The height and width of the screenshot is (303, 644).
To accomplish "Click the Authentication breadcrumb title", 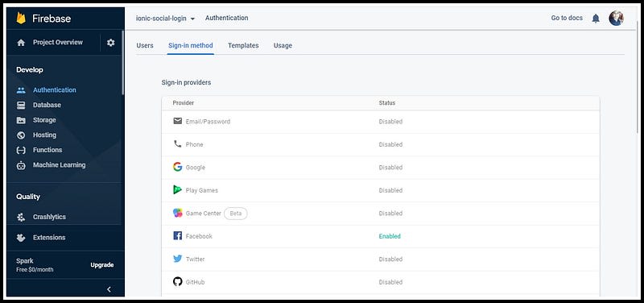I will tap(227, 18).
